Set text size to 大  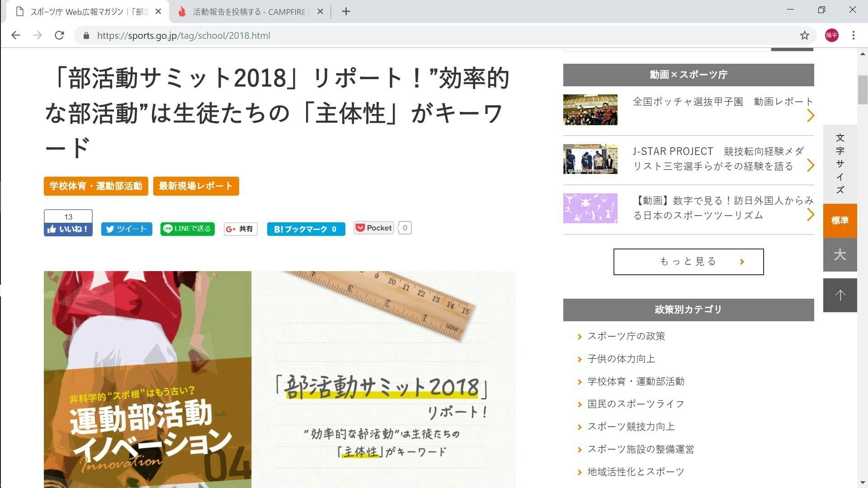[840, 255]
